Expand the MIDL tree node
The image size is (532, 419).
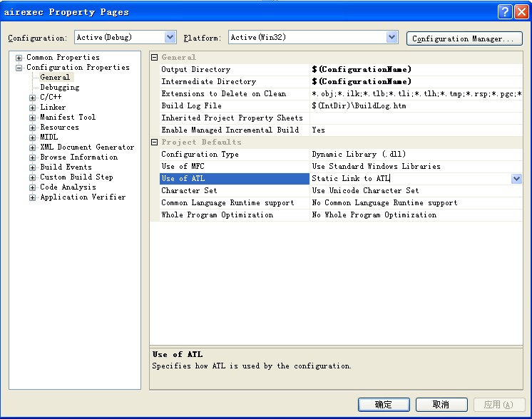click(33, 138)
